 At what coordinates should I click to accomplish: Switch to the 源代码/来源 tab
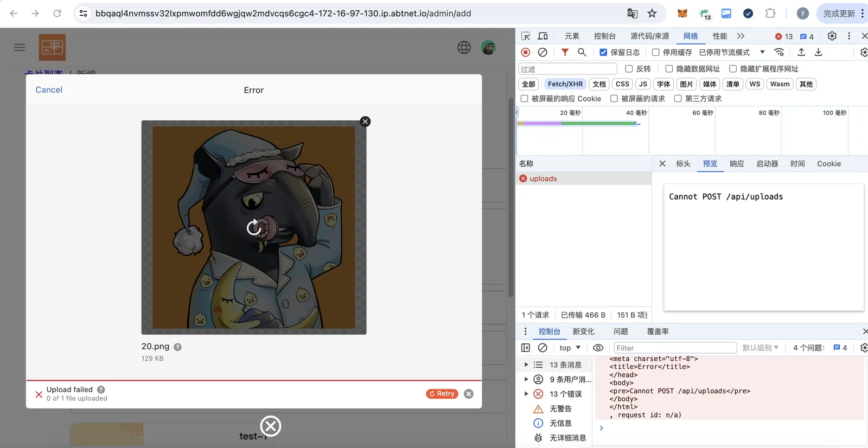pyautogui.click(x=649, y=36)
